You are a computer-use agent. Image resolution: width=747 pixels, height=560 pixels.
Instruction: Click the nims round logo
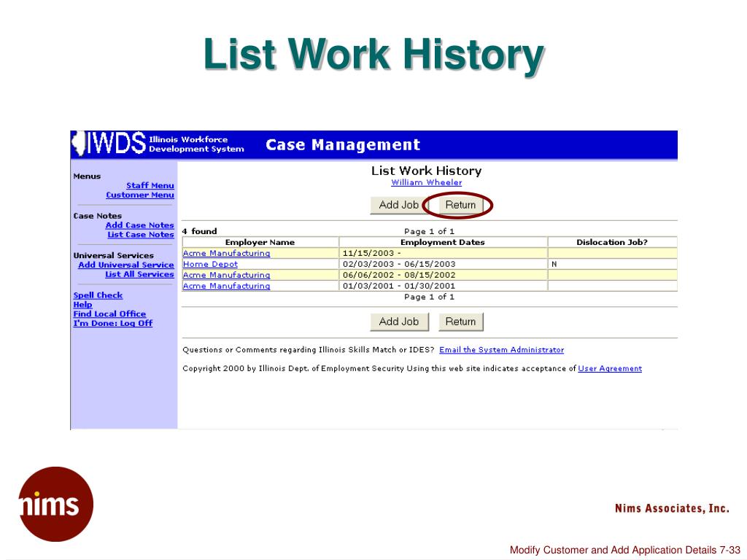click(x=55, y=505)
